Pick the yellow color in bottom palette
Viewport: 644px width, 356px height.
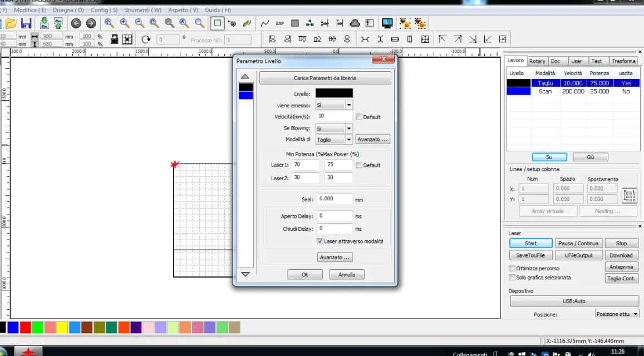[62, 327]
